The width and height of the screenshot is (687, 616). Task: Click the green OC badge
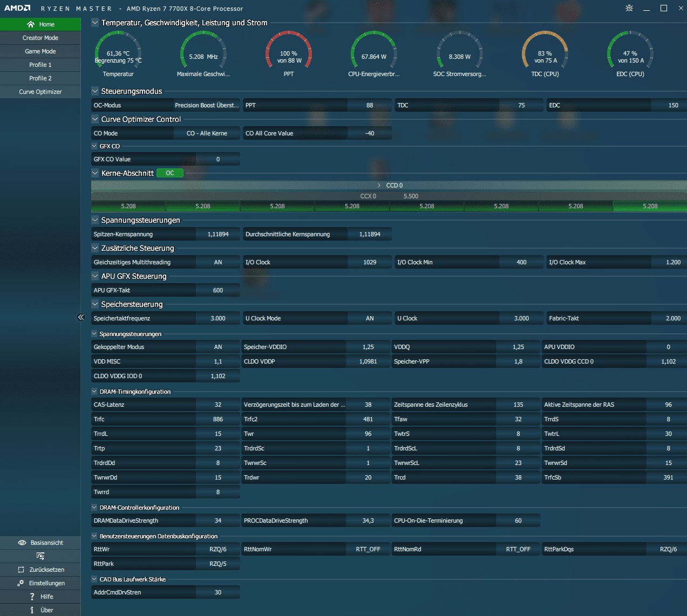(x=170, y=173)
